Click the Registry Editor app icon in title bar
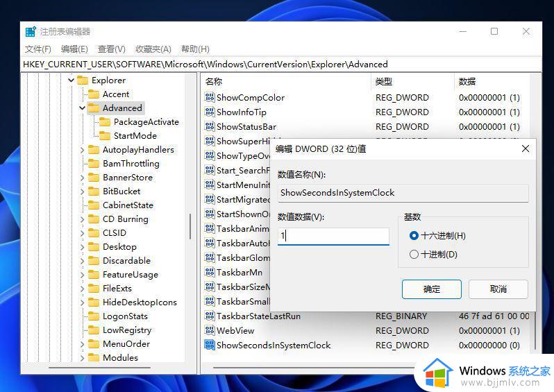Viewport: 554px width, 392px height. [31, 31]
